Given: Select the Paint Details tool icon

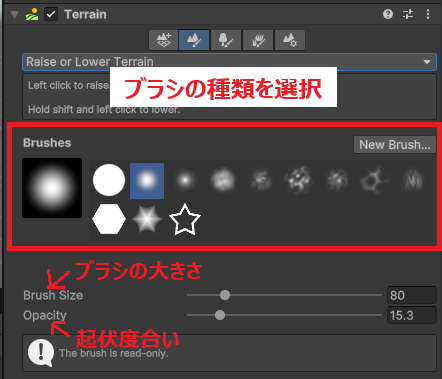Looking at the screenshot, I should pos(258,40).
